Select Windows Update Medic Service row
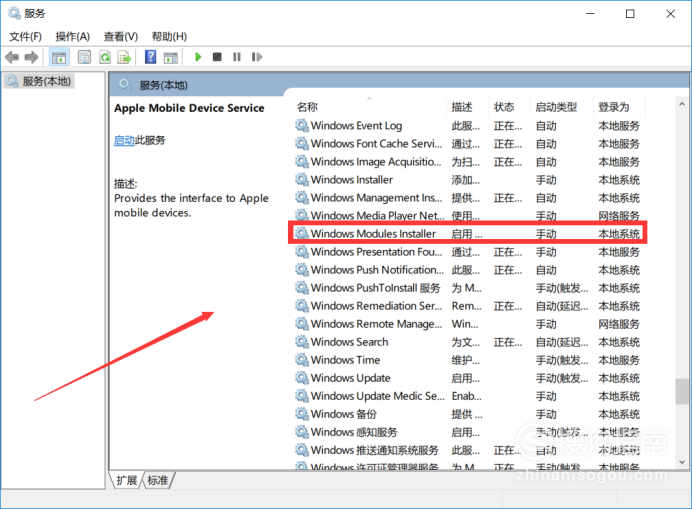 468,396
